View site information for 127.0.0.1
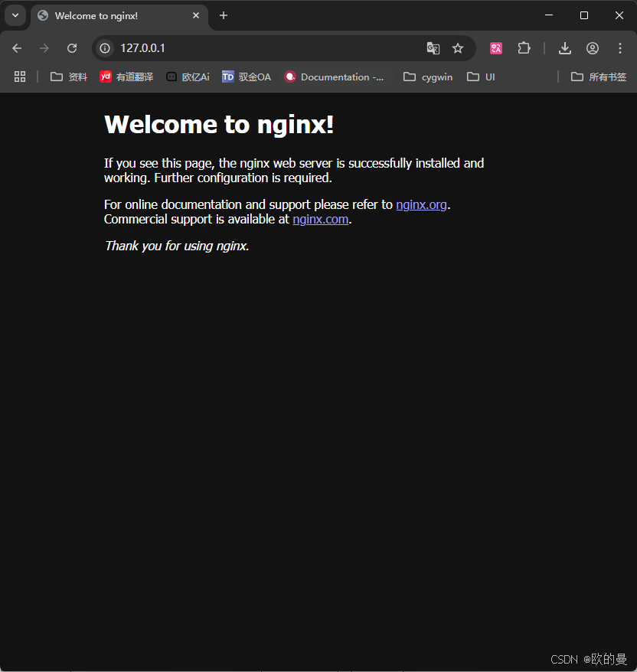This screenshot has width=637, height=672. click(105, 48)
